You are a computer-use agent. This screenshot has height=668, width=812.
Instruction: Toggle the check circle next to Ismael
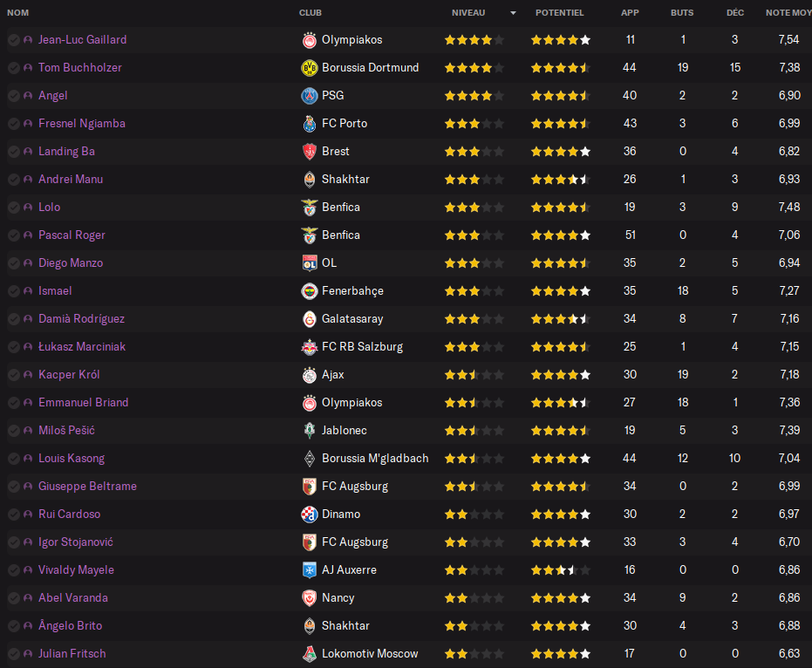point(14,291)
